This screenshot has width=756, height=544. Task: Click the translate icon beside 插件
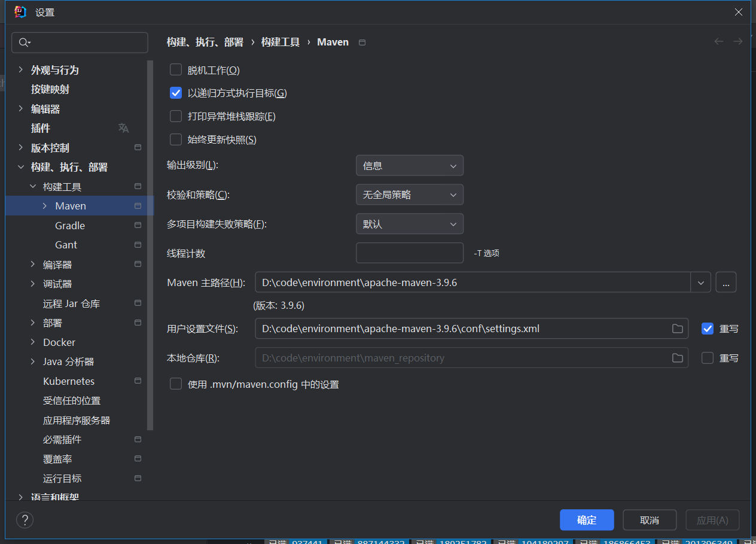pyautogui.click(x=123, y=128)
